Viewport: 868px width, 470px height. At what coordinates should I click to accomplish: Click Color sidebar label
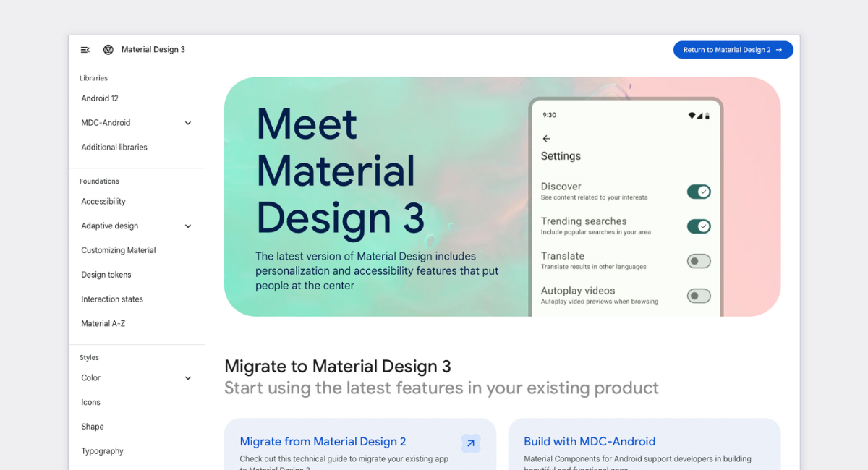click(91, 378)
